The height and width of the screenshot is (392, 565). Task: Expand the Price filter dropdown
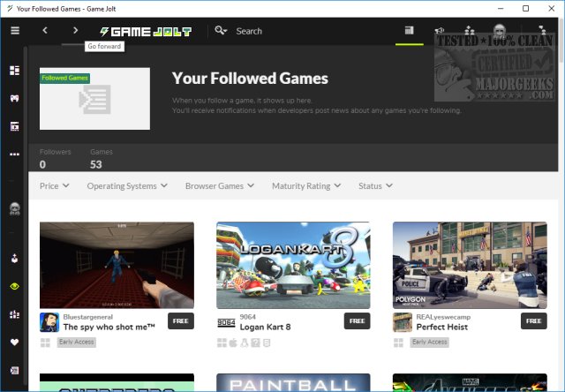(55, 186)
